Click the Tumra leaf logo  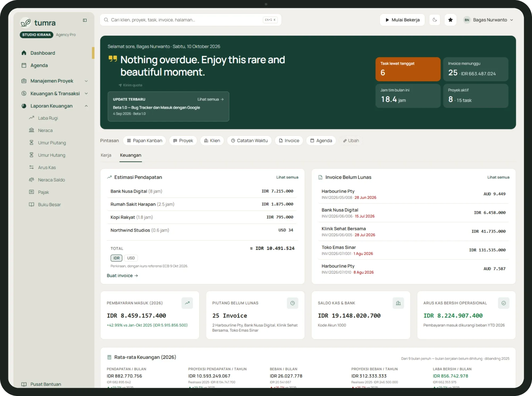pos(26,23)
